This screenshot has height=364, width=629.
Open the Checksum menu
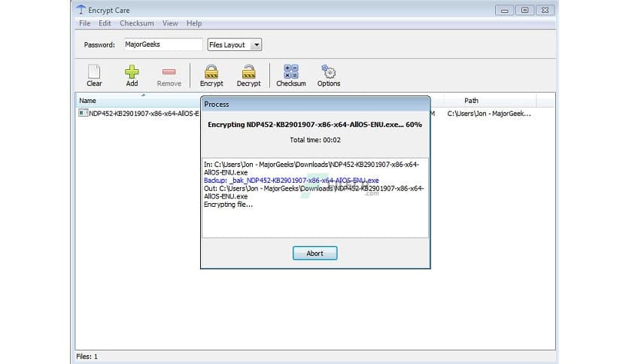click(137, 23)
